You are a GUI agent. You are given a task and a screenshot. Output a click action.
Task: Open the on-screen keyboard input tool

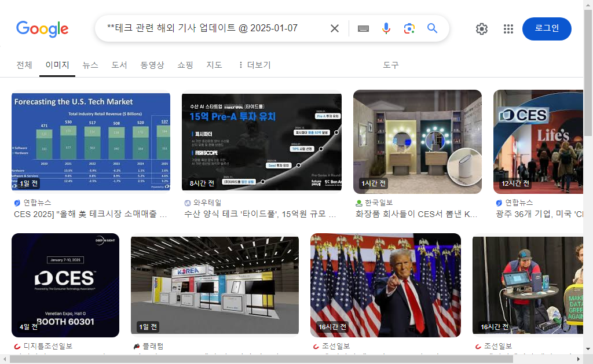click(x=363, y=28)
